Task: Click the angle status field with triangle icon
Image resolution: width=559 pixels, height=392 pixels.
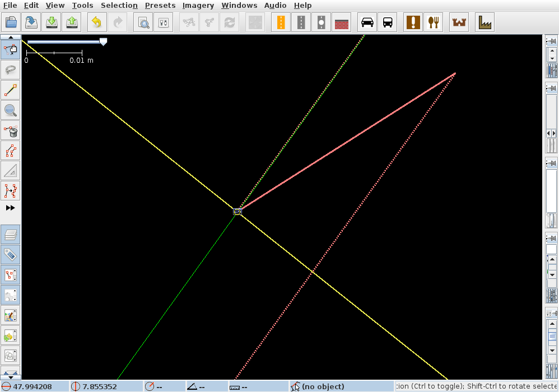Action: pos(206,386)
